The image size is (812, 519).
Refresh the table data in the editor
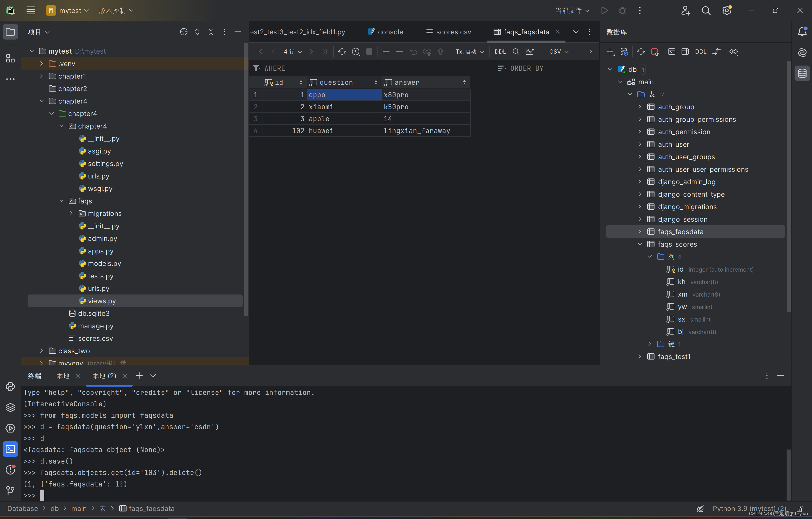pos(342,51)
